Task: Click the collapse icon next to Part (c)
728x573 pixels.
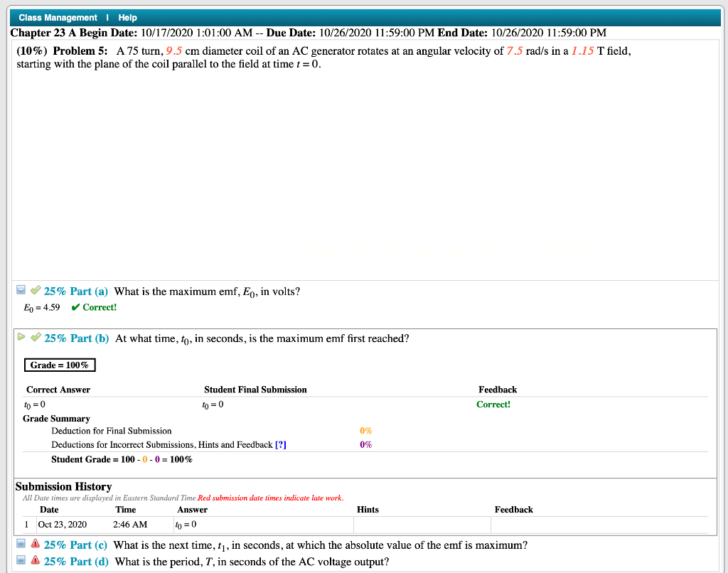Action: [x=21, y=544]
